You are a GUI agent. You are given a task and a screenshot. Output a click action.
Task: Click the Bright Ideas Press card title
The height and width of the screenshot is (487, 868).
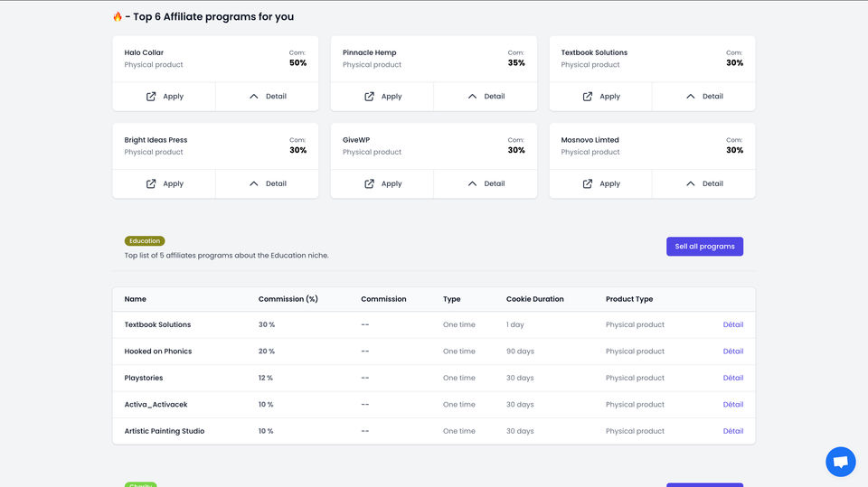(156, 140)
